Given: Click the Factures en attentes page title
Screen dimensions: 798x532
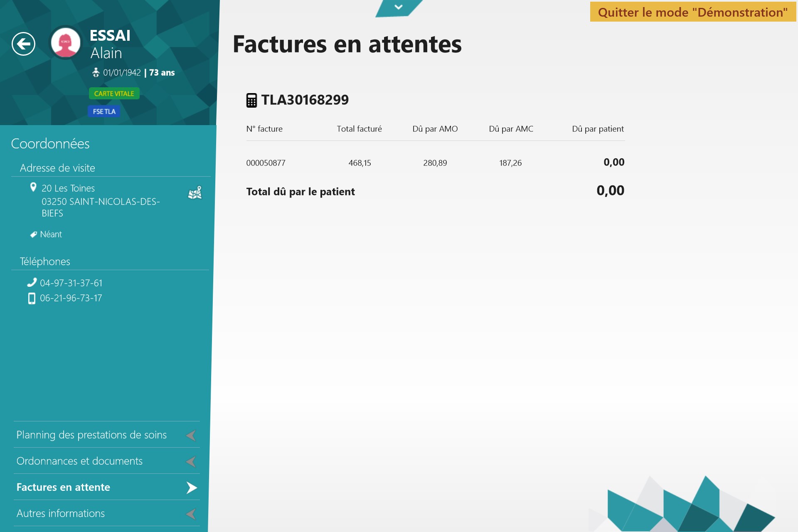Looking at the screenshot, I should click(x=347, y=44).
